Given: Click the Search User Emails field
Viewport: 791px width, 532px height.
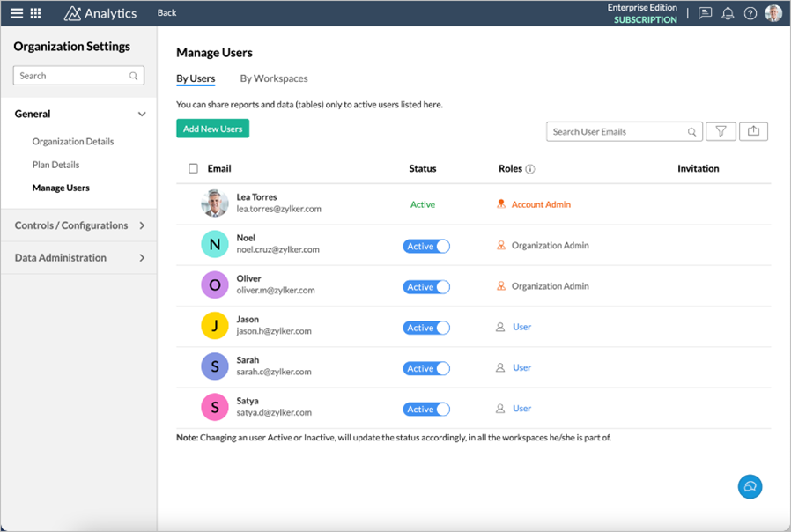Looking at the screenshot, I should [x=617, y=132].
